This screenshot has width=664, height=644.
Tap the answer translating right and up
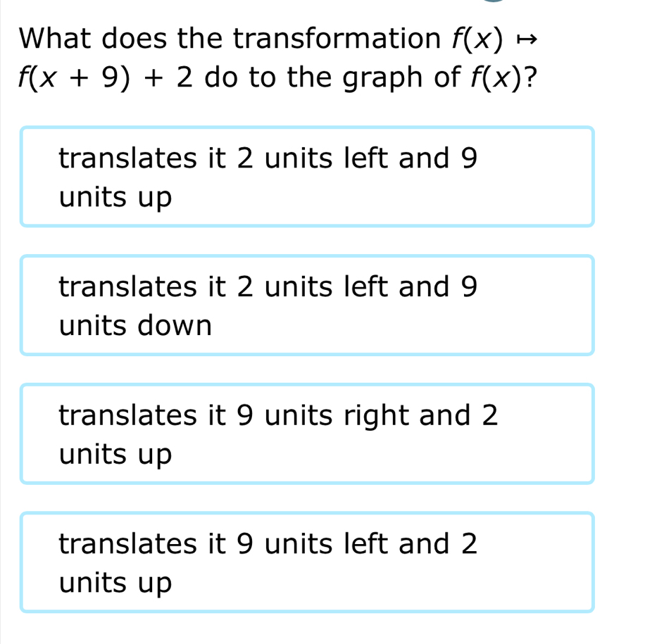click(307, 434)
